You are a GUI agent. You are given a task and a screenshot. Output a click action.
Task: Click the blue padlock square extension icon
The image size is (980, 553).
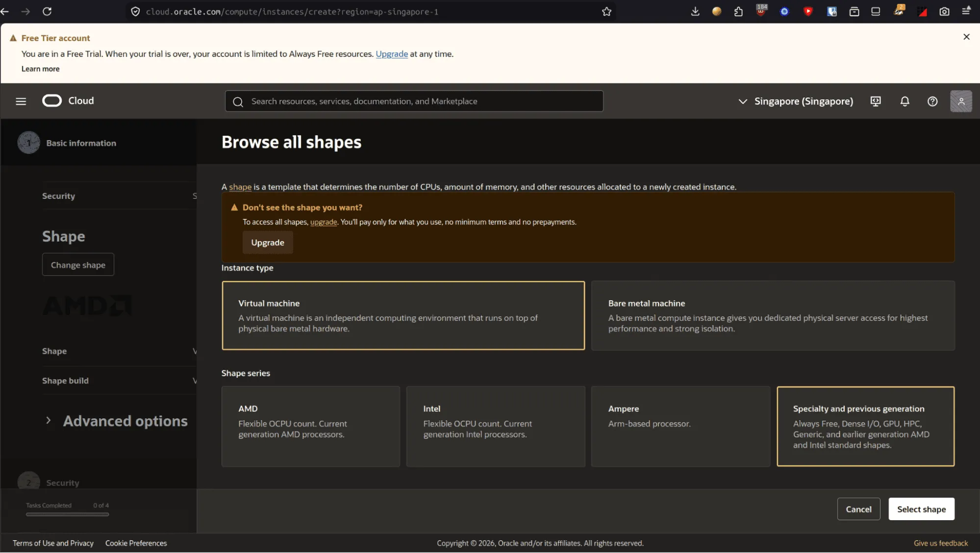(831, 11)
